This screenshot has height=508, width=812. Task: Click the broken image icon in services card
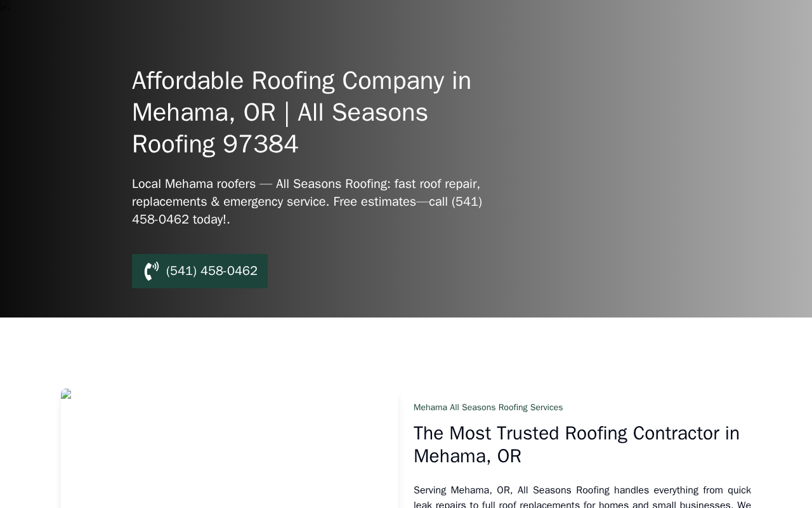[x=66, y=394]
